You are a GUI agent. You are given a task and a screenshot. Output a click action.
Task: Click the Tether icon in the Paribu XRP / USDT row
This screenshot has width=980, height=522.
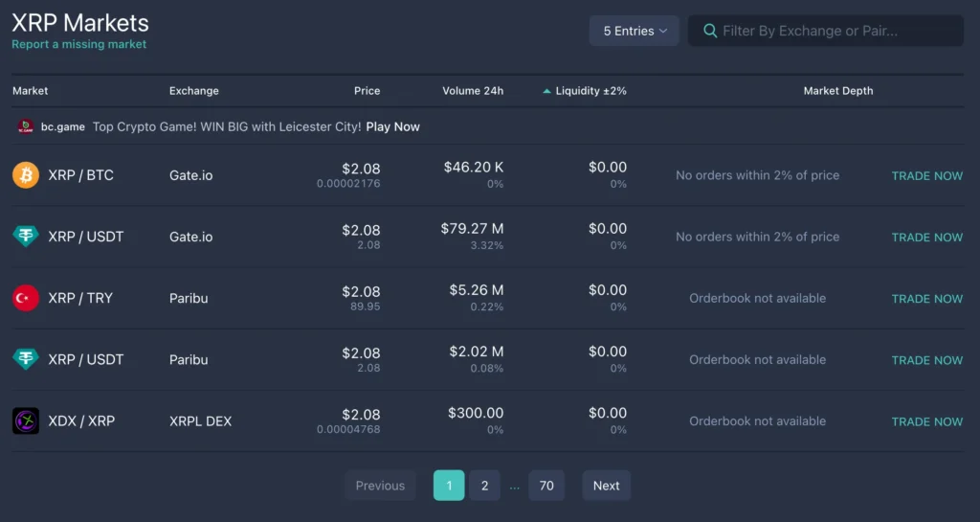(26, 359)
